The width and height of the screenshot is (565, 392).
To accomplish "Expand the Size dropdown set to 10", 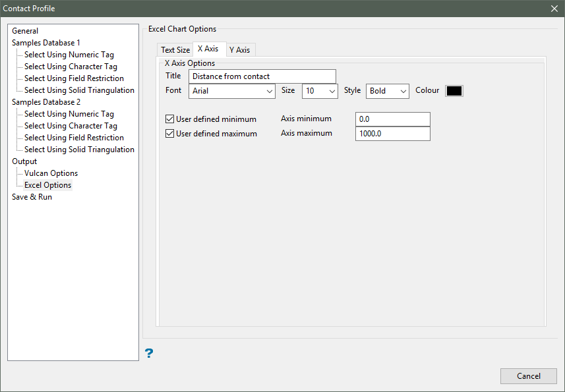I will 320,91.
